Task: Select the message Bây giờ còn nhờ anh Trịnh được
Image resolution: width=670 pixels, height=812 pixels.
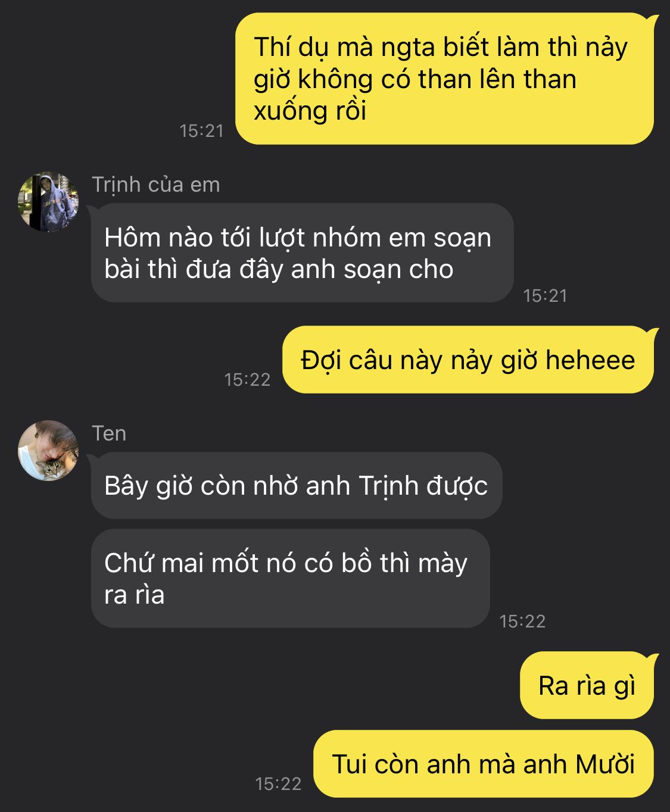Action: click(296, 486)
